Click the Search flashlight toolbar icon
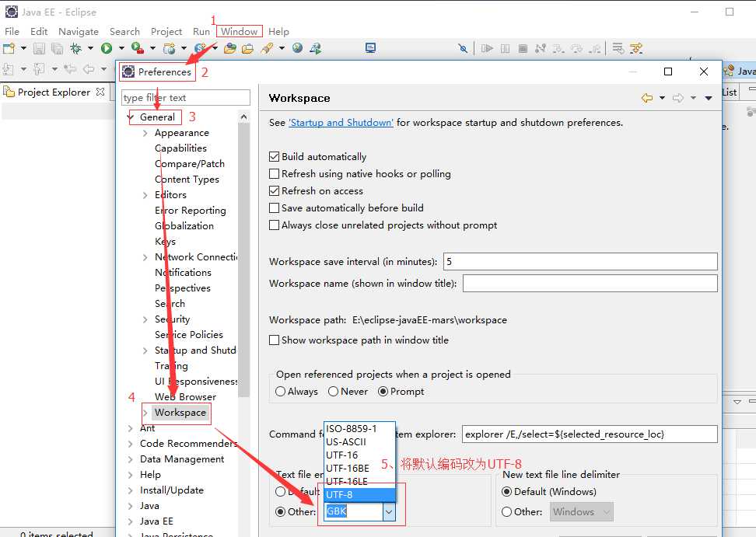The width and height of the screenshot is (756, 537). click(267, 48)
